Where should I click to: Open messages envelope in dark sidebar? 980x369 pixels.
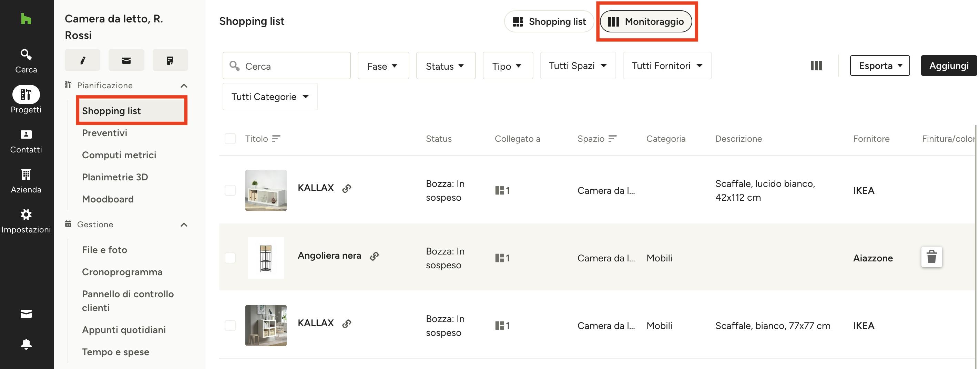(26, 314)
